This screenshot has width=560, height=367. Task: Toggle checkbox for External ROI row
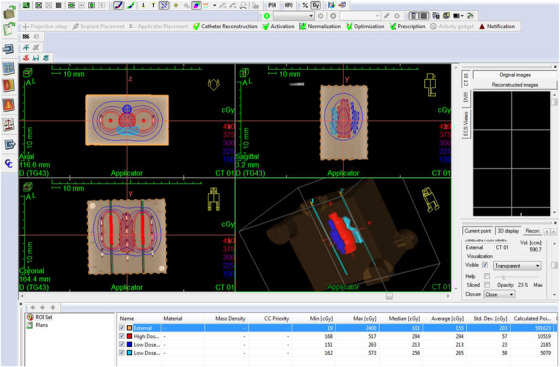click(x=122, y=328)
